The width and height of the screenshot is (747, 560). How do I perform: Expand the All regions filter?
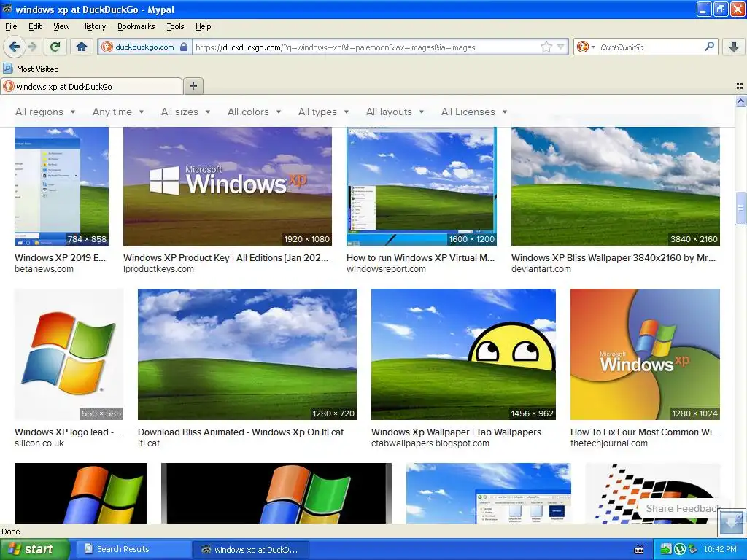click(x=45, y=112)
